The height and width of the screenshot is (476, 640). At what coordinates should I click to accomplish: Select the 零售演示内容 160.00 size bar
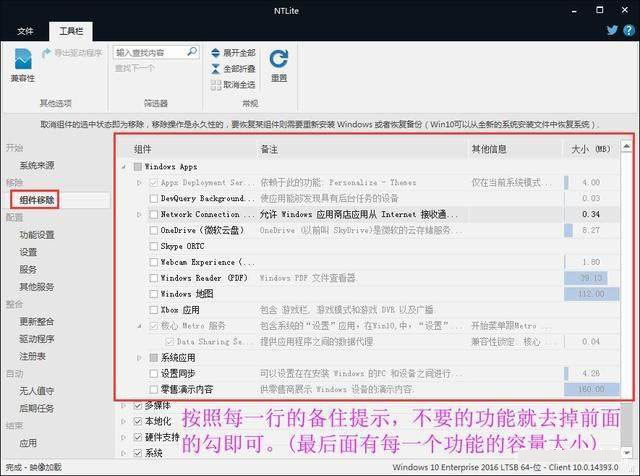click(591, 389)
